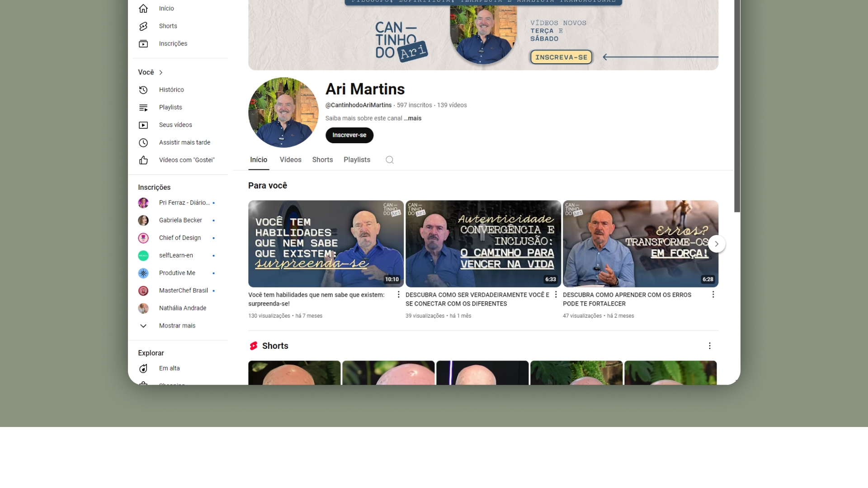The height and width of the screenshot is (488, 868).
Task: Expand channel description with ...mais
Action: [413, 118]
